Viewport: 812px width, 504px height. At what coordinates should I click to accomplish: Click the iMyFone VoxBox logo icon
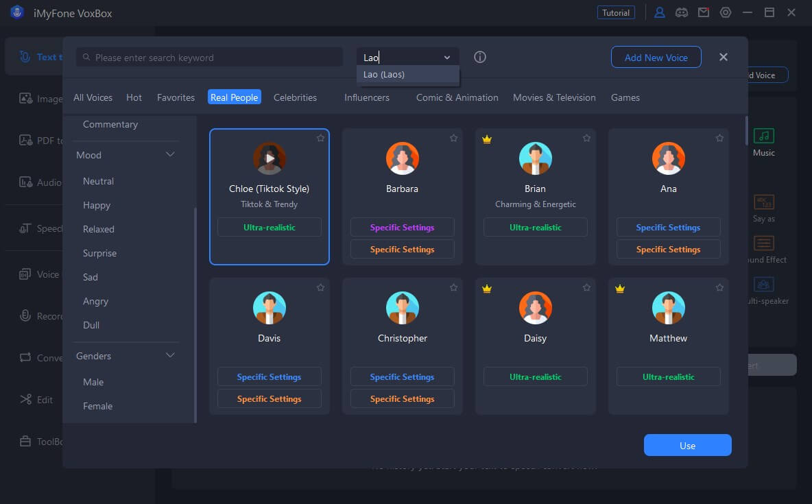point(17,12)
